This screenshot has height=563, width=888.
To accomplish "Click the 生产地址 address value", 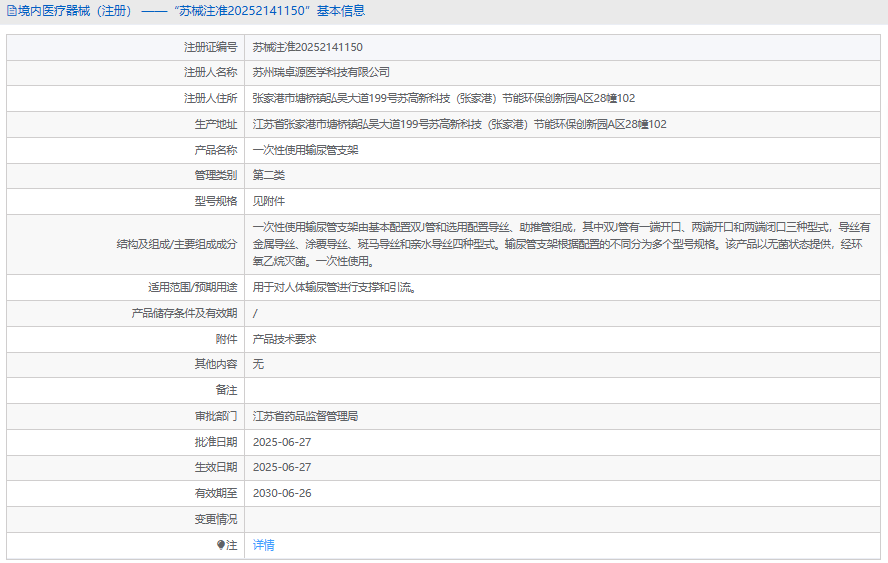I will point(459,124).
